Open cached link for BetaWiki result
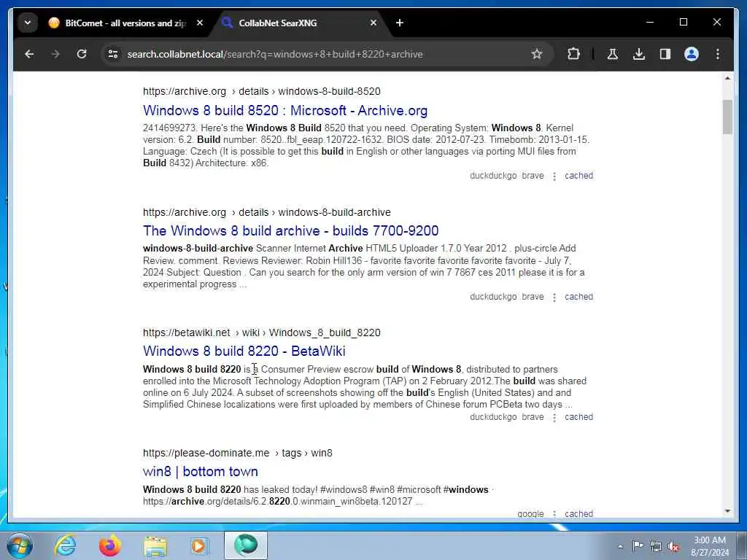The height and width of the screenshot is (560, 747). point(578,417)
